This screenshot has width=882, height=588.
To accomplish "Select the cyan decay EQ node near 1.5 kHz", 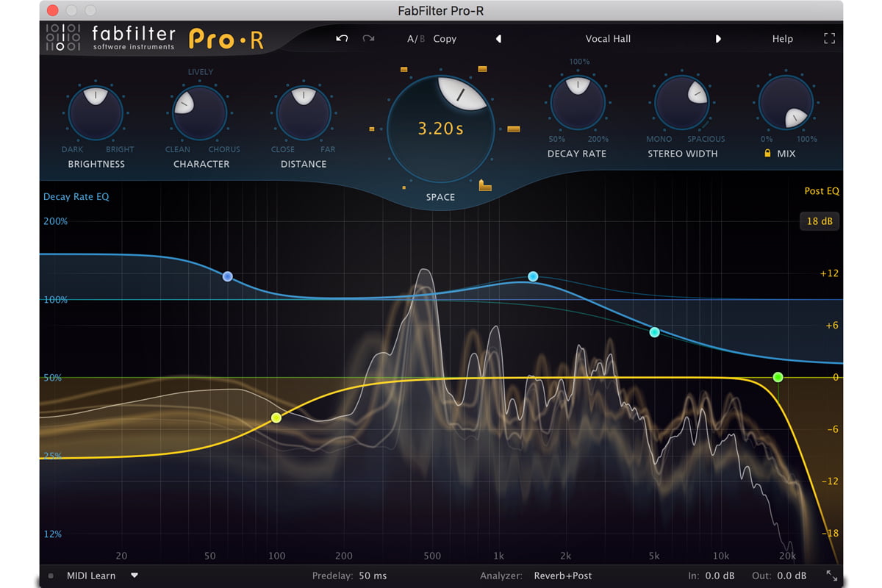I will [533, 276].
